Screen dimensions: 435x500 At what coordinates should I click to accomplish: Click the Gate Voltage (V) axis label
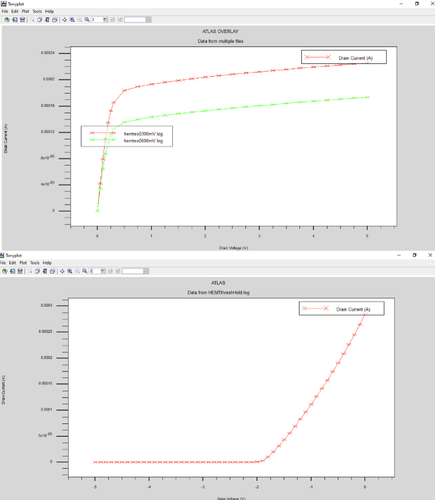(231, 498)
